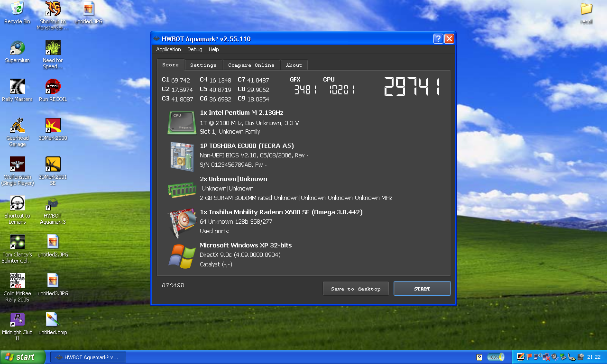
Task: Select the recoil folder on desktop
Action: (x=587, y=13)
